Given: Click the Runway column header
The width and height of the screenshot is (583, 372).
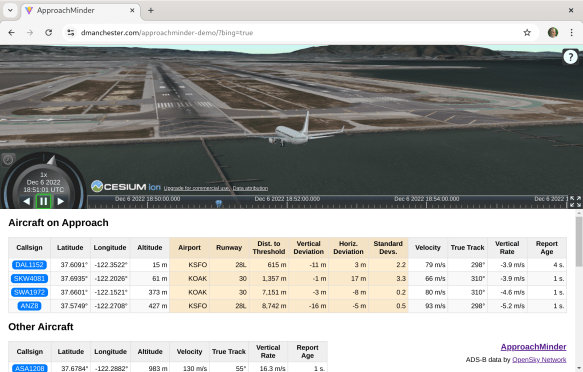Looking at the screenshot, I should 229,248.
